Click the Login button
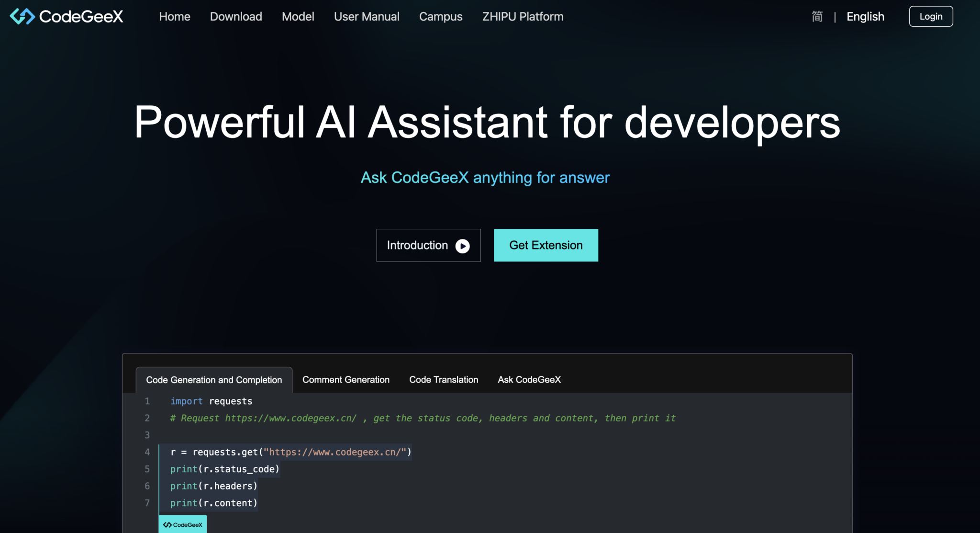 click(x=930, y=16)
